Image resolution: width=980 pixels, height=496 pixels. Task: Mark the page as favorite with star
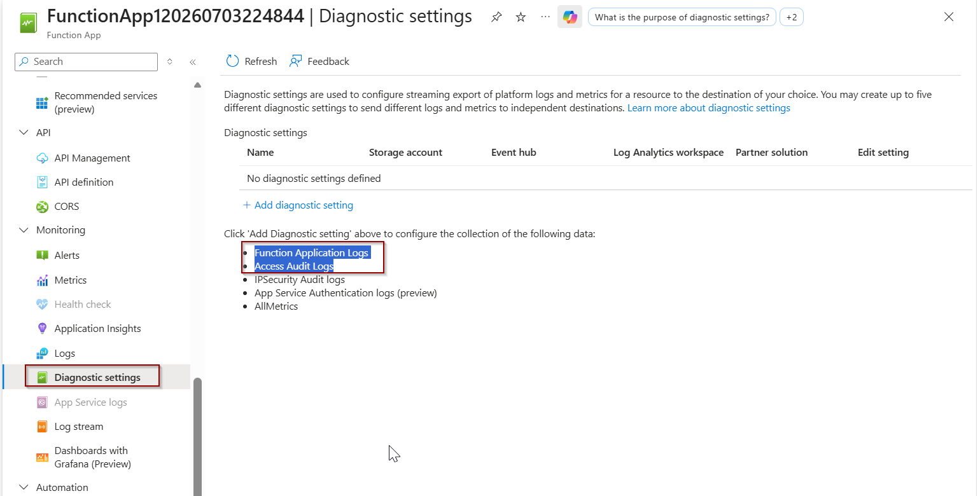tap(521, 17)
